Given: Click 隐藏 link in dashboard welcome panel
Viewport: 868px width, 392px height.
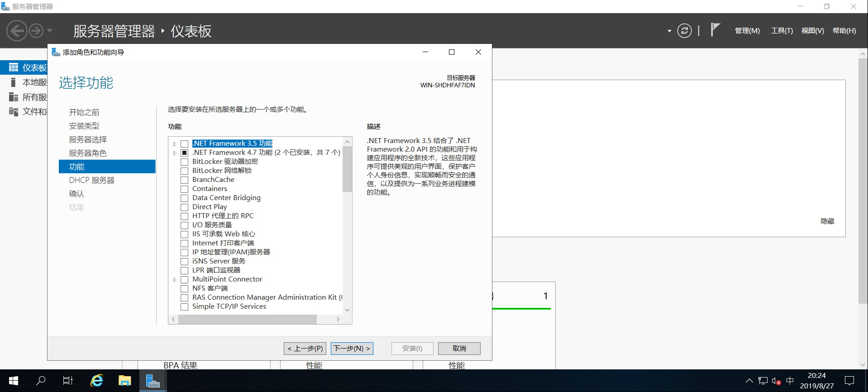Looking at the screenshot, I should [x=827, y=221].
